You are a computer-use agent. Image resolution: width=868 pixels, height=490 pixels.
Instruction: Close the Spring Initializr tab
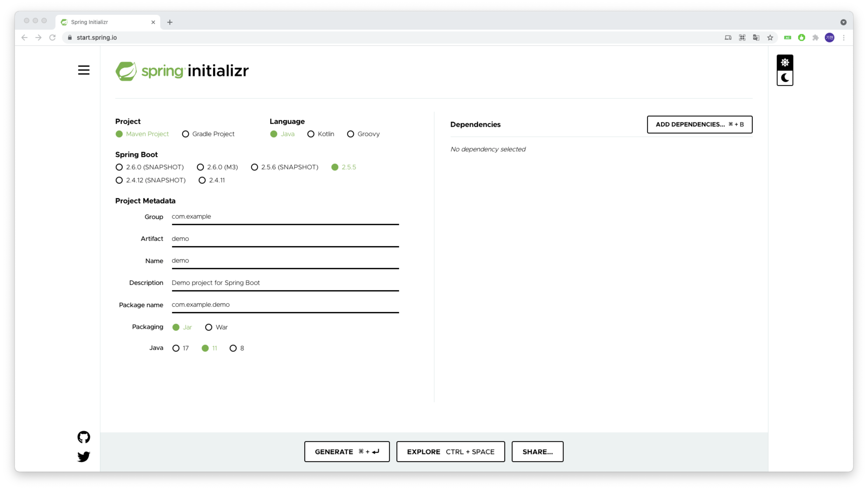pyautogui.click(x=153, y=22)
